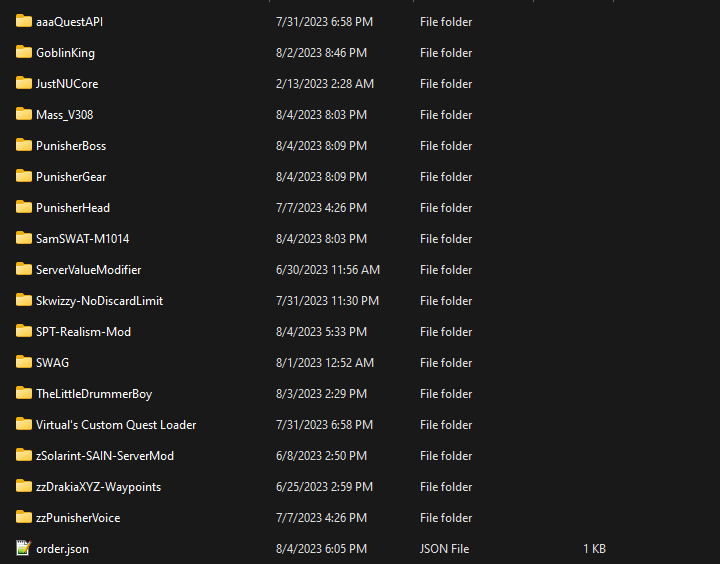720x564 pixels.
Task: Click the Mass_V308 folder icon
Action: coord(23,114)
